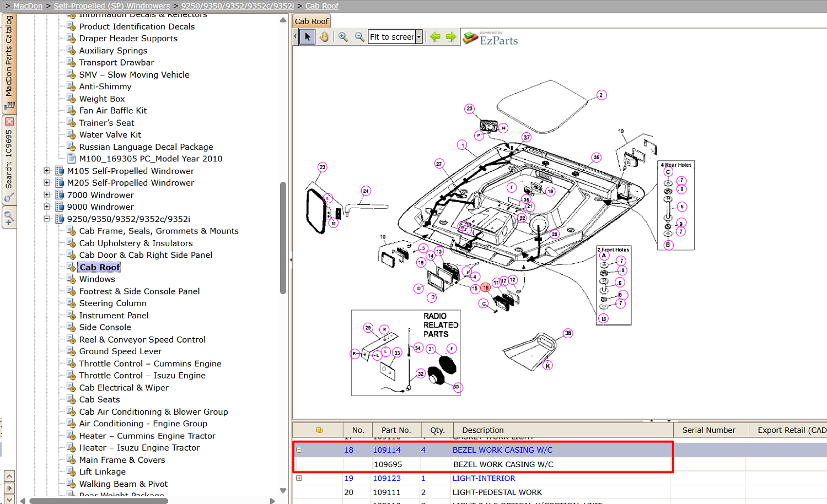Click callout 38 on the diagram
Viewport: 827px width, 504px height.
tap(568, 333)
